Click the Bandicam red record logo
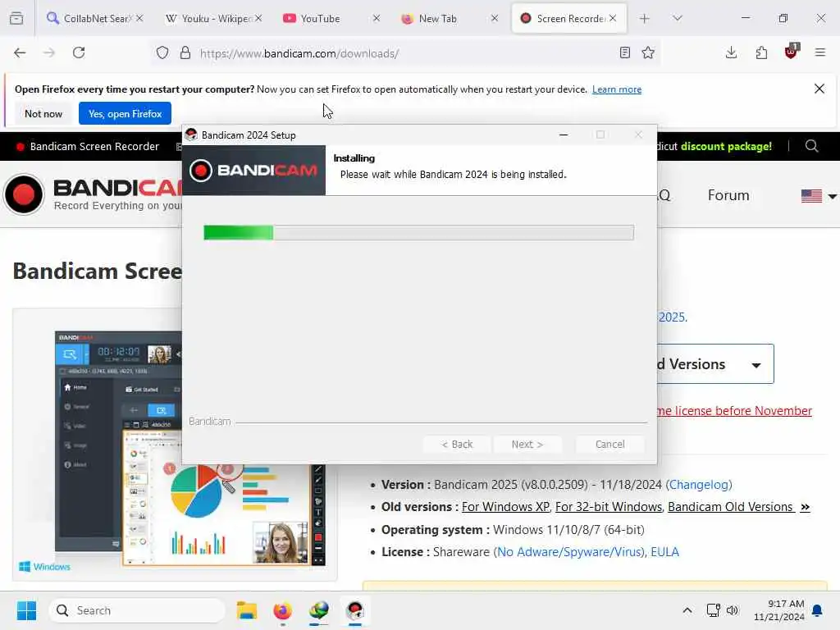The height and width of the screenshot is (630, 840). click(24, 194)
